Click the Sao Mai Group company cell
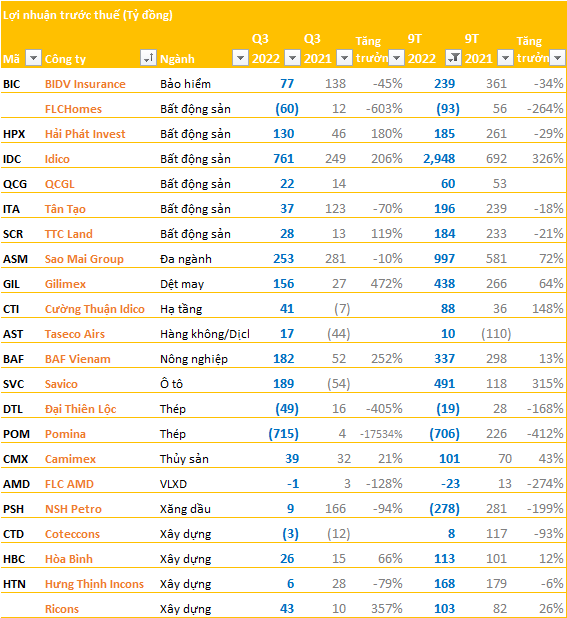 point(84,259)
